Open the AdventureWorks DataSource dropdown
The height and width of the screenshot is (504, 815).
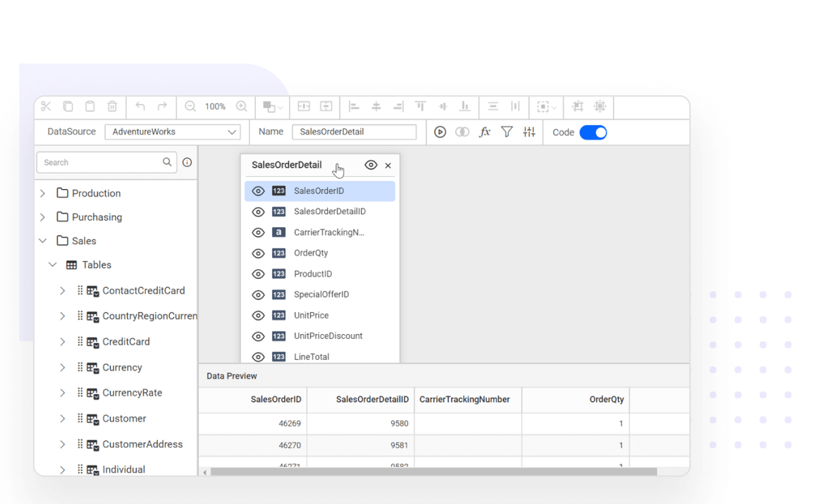point(173,132)
